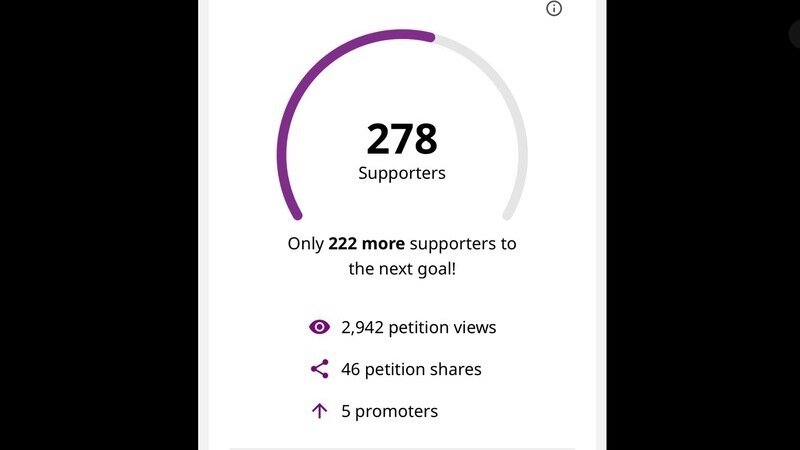Click the share icon beside petition shares

click(319, 369)
